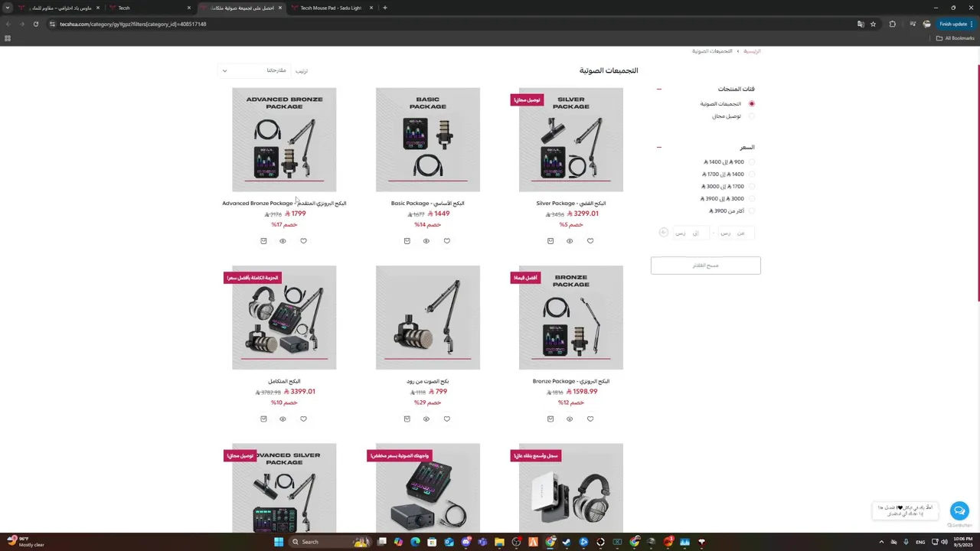Image resolution: width=980 pixels, height=551 pixels.
Task: Add the 3399.01 priced bundle to wishlist
Action: click(x=303, y=419)
